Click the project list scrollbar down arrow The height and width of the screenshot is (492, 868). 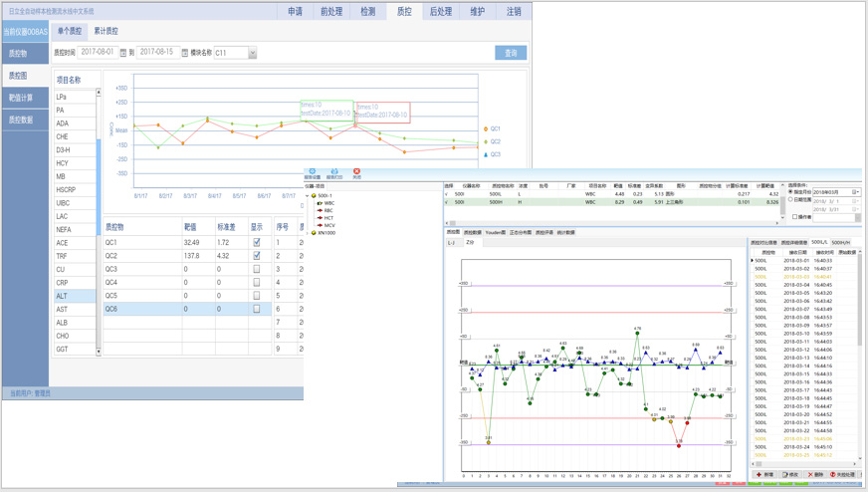(x=99, y=352)
